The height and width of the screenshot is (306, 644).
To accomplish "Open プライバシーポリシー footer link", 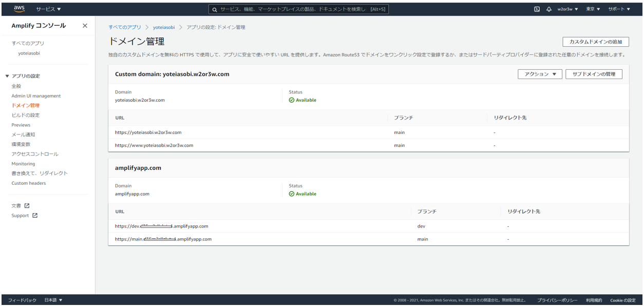I will (557, 300).
